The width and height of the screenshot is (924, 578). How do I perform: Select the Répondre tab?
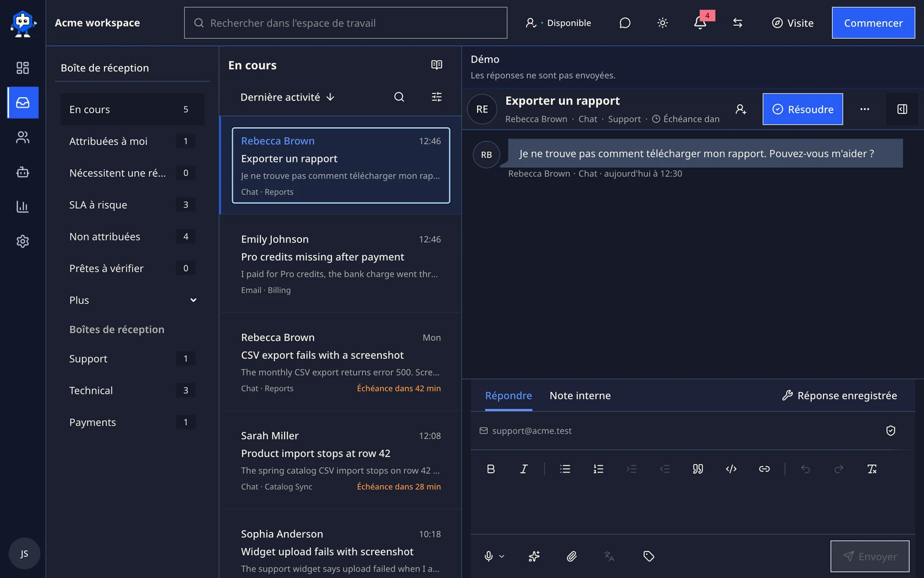pos(508,396)
